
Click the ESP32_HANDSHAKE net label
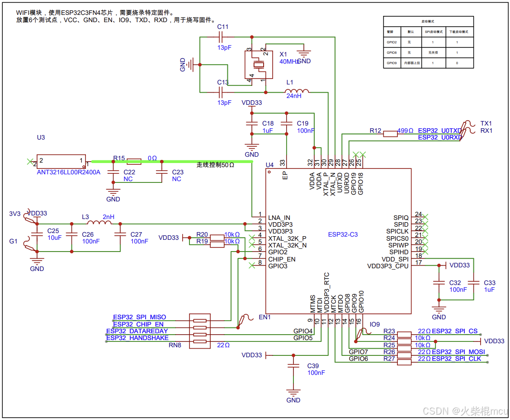pos(137,338)
